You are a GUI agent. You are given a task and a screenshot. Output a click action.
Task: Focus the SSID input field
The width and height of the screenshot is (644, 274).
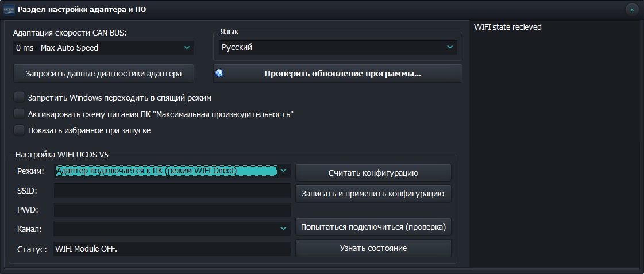172,191
